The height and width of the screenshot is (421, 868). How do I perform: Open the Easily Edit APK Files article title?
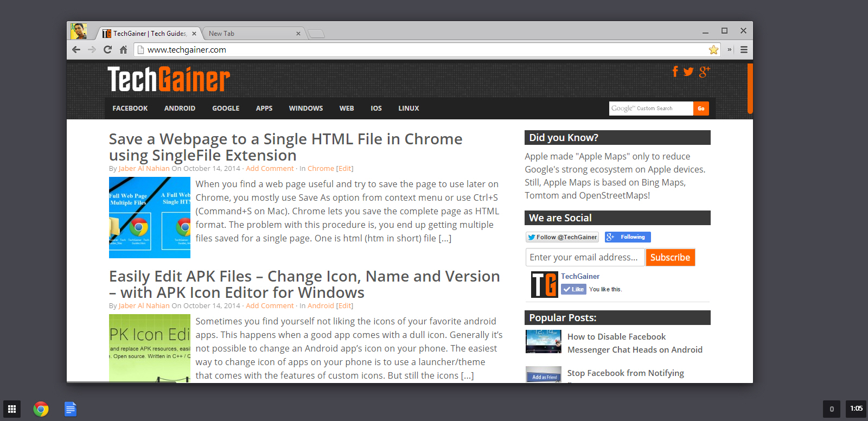(x=304, y=284)
